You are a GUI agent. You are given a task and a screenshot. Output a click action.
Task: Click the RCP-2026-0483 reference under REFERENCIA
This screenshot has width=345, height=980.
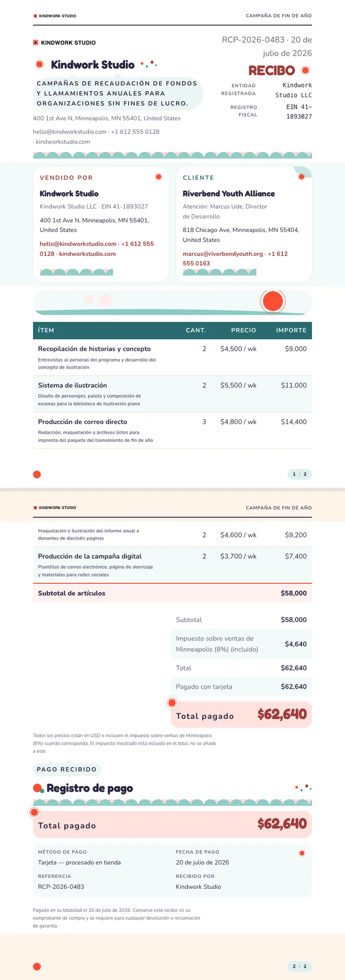(61, 887)
